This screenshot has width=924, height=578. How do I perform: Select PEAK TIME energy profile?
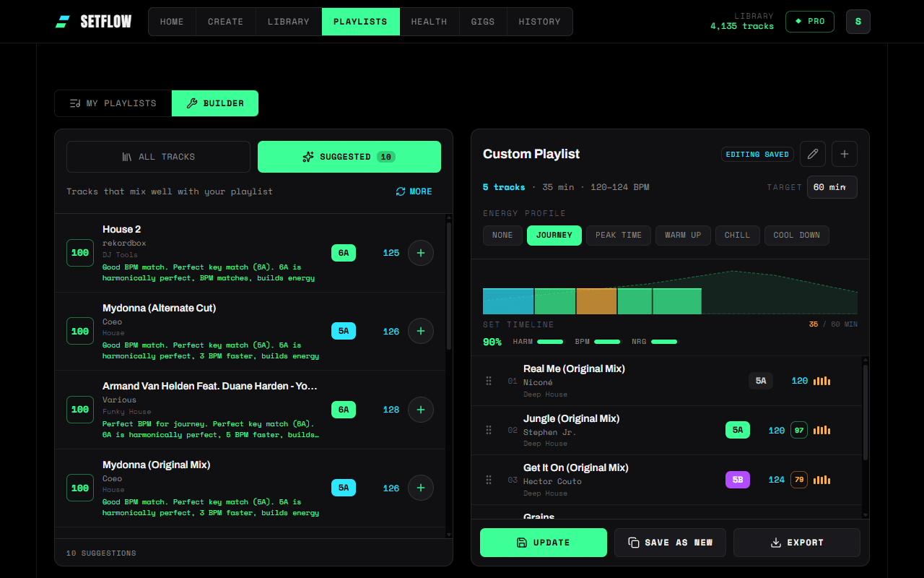[x=619, y=236]
